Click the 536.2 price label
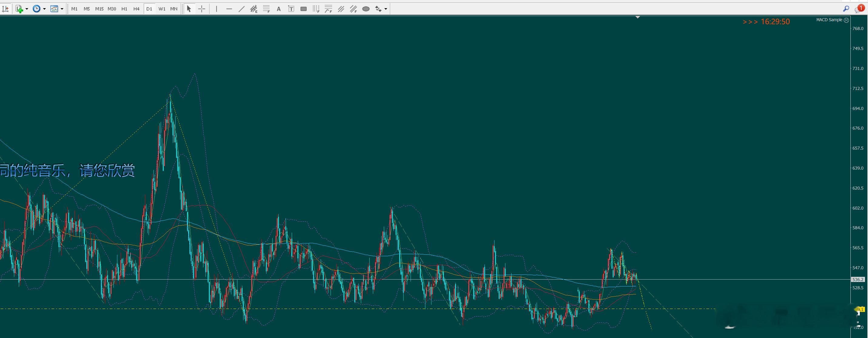Screen dimensions: 868x338 coord(858,280)
